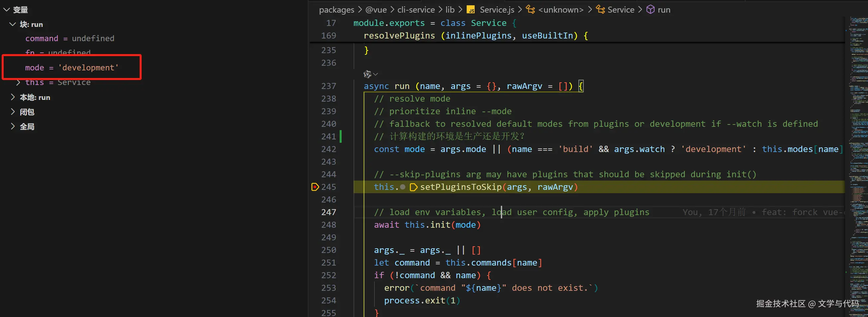Click the execution pointer icon before setPluginsToSkip
The image size is (868, 317).
pyautogui.click(x=413, y=187)
